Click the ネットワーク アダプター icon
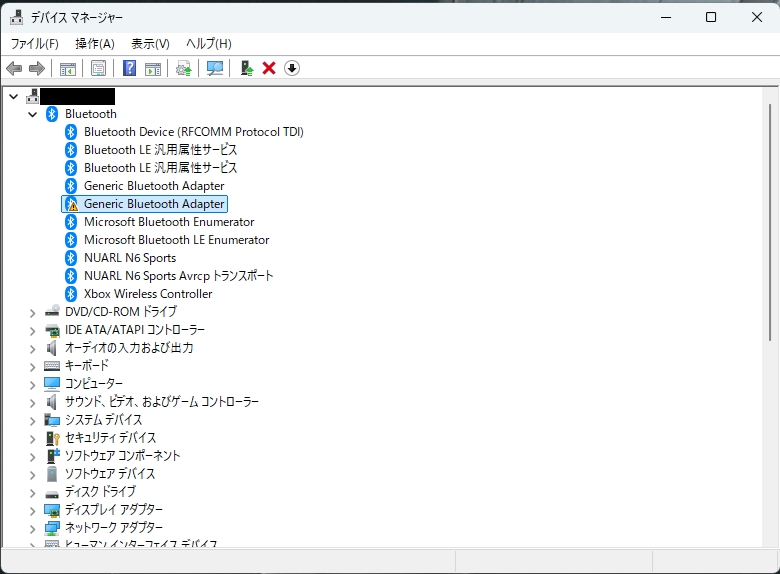This screenshot has width=780, height=574. (52, 528)
